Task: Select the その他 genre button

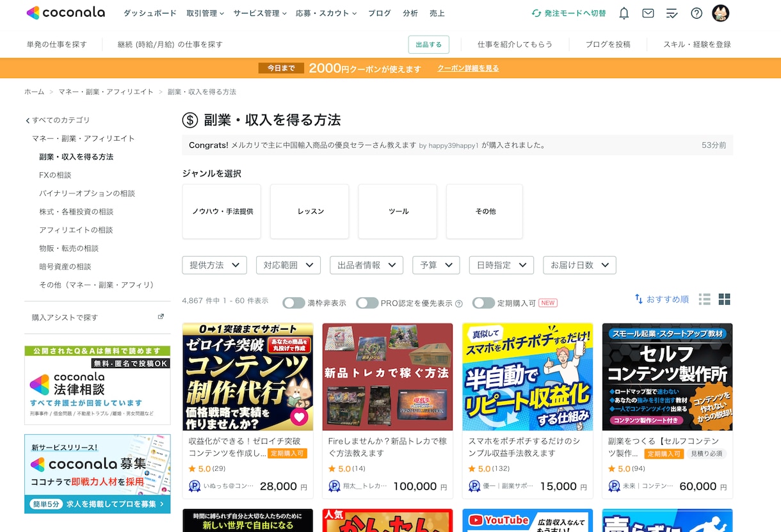Action: 485,211
